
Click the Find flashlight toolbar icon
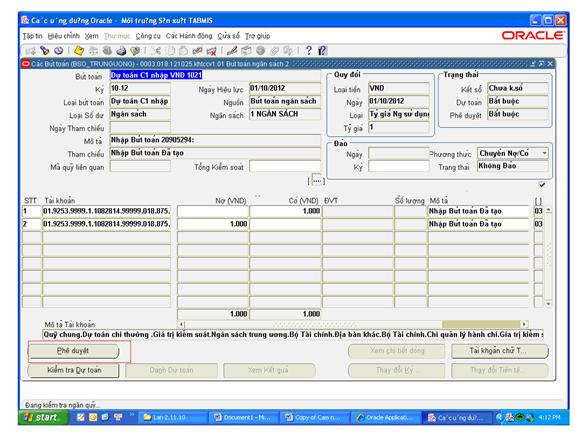pyautogui.click(x=45, y=51)
